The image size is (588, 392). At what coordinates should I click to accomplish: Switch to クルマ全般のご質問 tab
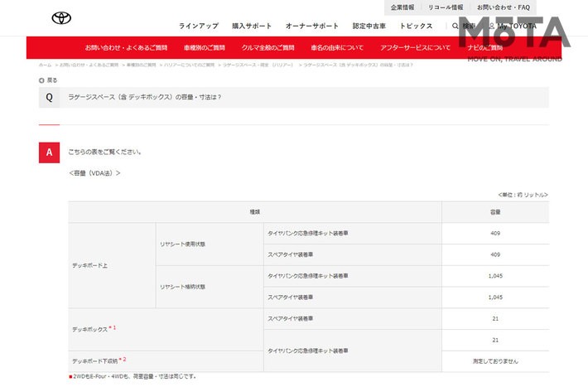(x=267, y=48)
